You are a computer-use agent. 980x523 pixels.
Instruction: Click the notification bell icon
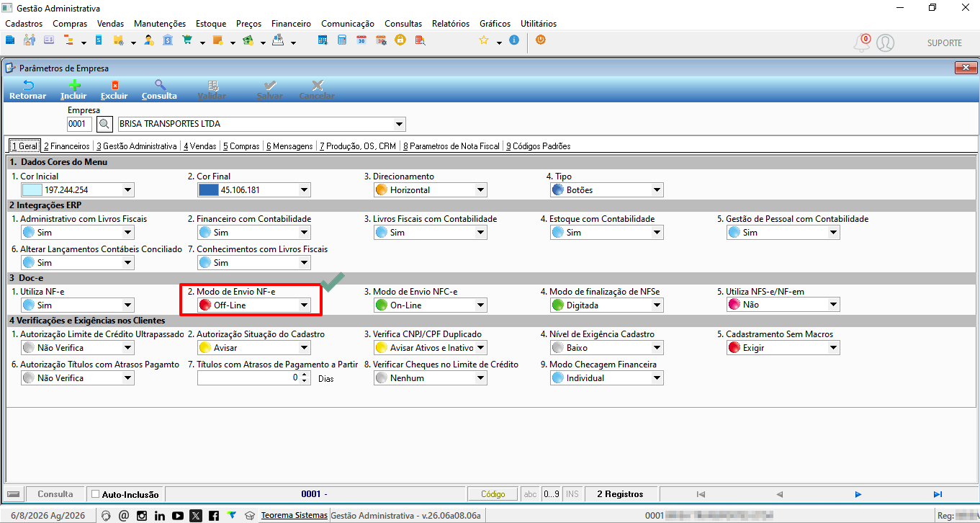(x=861, y=43)
